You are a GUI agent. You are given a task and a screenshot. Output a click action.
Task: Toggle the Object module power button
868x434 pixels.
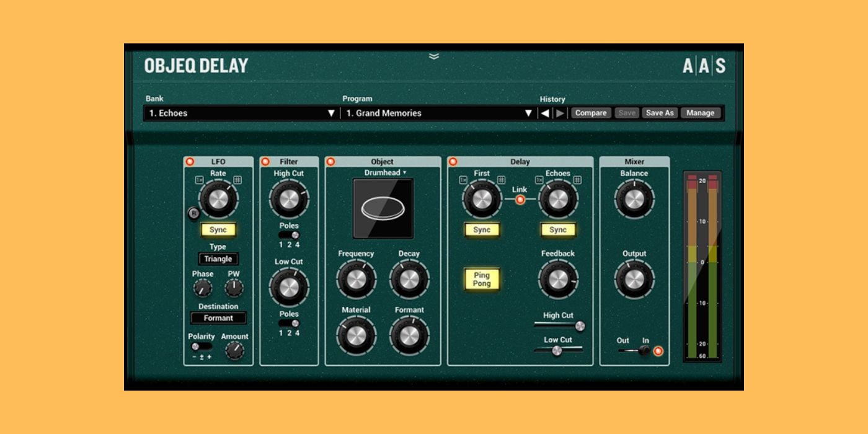click(330, 162)
